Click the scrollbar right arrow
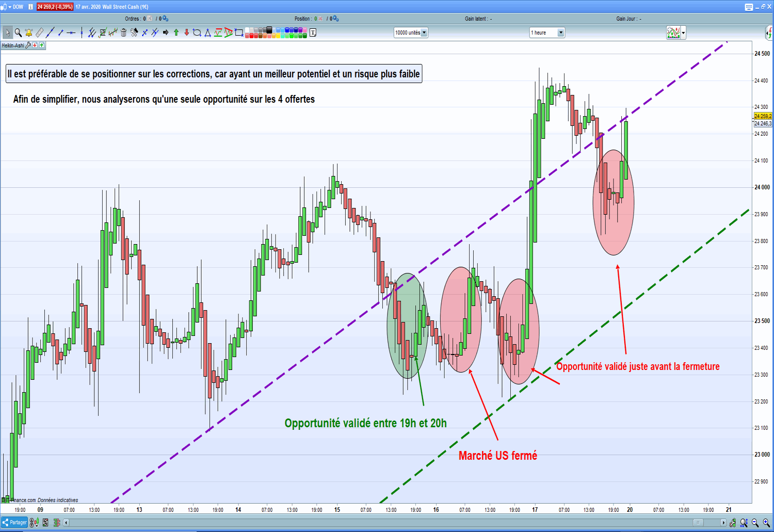Viewport: 774px width, 532px height. pyautogui.click(x=723, y=523)
